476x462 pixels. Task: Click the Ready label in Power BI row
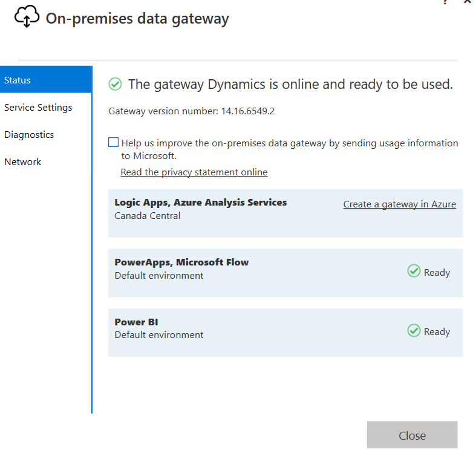[x=437, y=332]
